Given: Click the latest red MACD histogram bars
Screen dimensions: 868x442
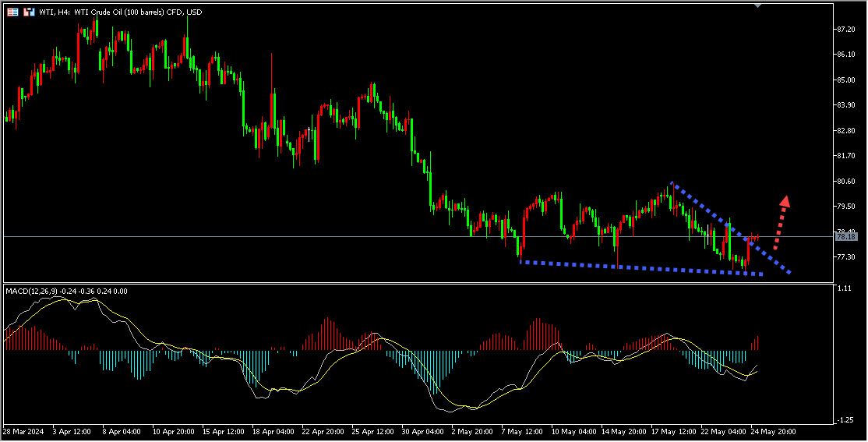Looking at the screenshot, I should click(x=754, y=343).
